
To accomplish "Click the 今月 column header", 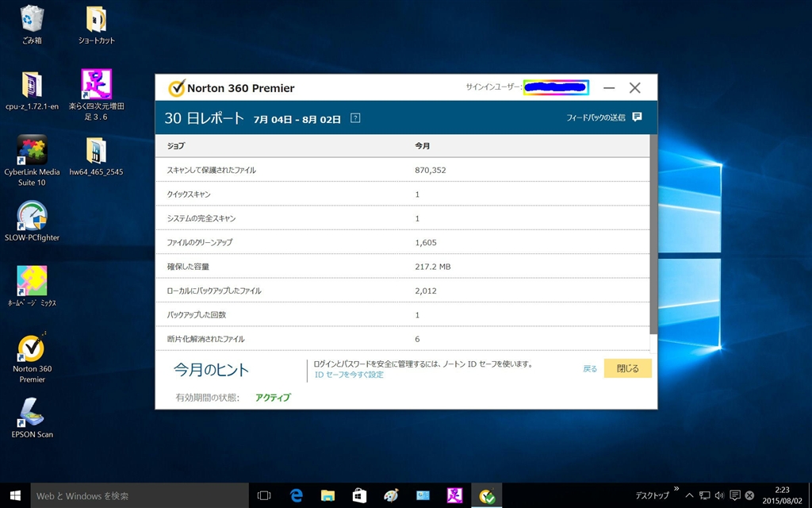I will click(x=422, y=146).
